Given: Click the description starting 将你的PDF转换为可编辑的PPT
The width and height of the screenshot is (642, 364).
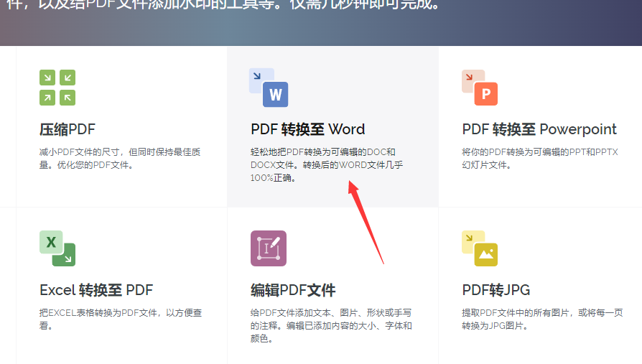Looking at the screenshot, I should (x=540, y=159).
